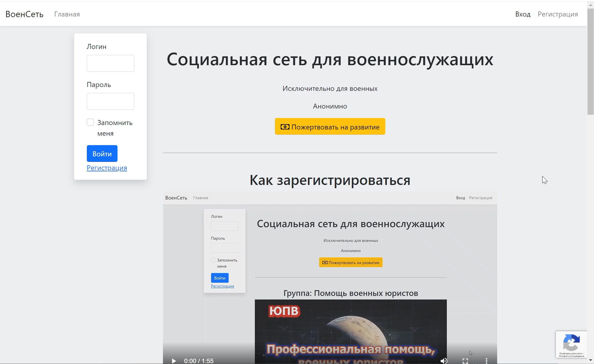Click the Пожертвовать на развитие button
Image resolution: width=594 pixels, height=364 pixels.
pos(330,127)
